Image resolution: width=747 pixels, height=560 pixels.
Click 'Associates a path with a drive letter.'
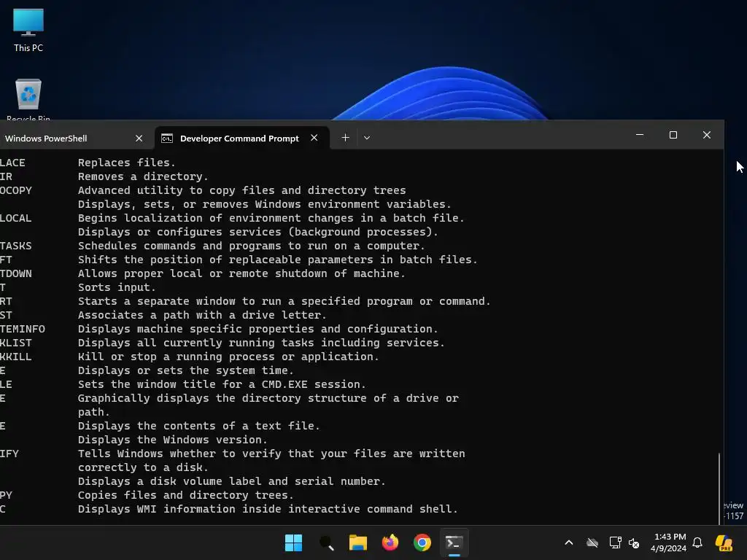tap(202, 315)
